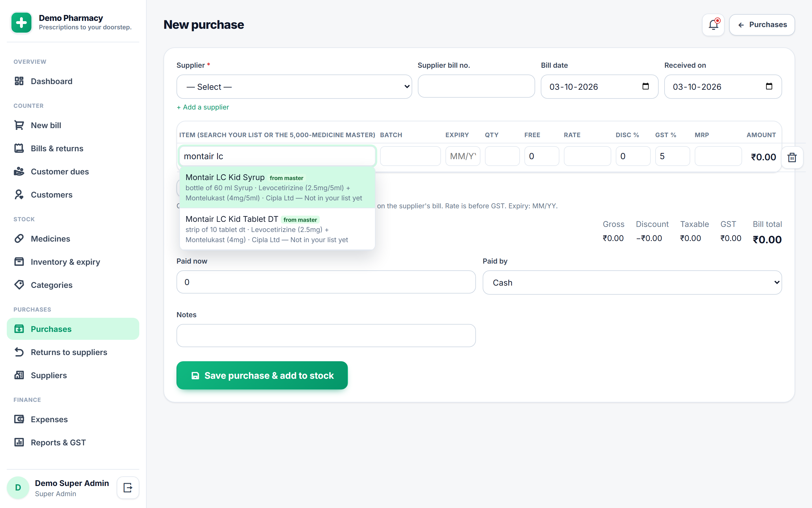Image resolution: width=812 pixels, height=508 pixels.
Task: Open the notifications bell
Action: pyautogui.click(x=713, y=25)
